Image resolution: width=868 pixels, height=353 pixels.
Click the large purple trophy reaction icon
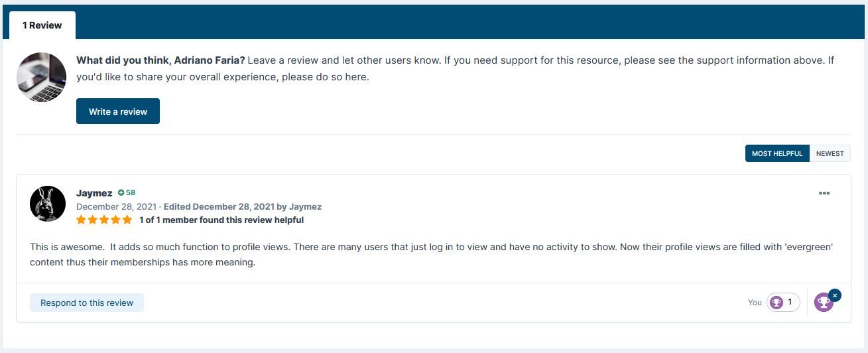tap(823, 303)
